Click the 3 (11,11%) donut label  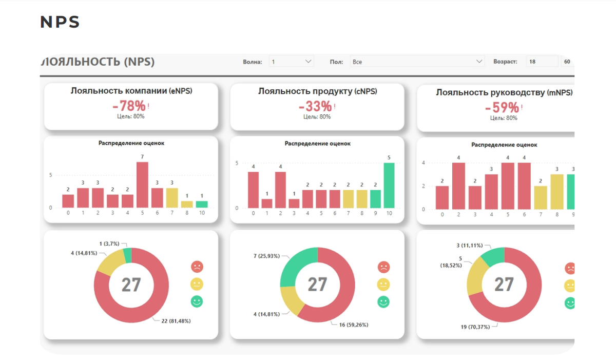click(x=470, y=245)
